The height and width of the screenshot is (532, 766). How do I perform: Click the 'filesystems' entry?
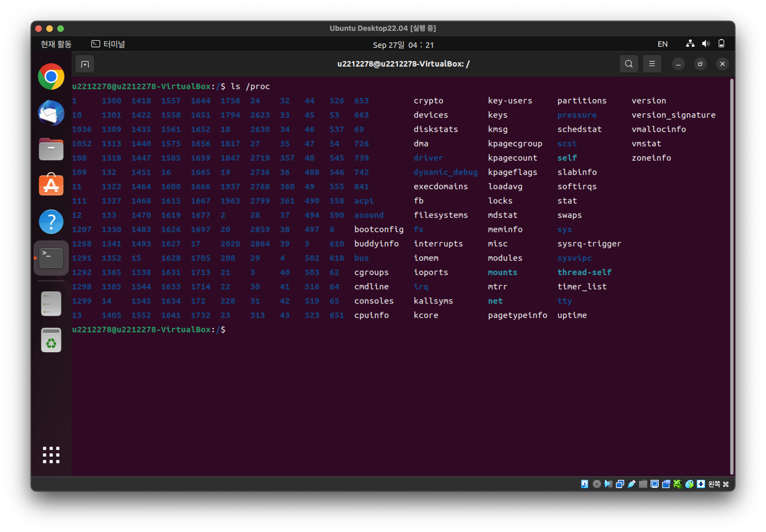tap(441, 215)
